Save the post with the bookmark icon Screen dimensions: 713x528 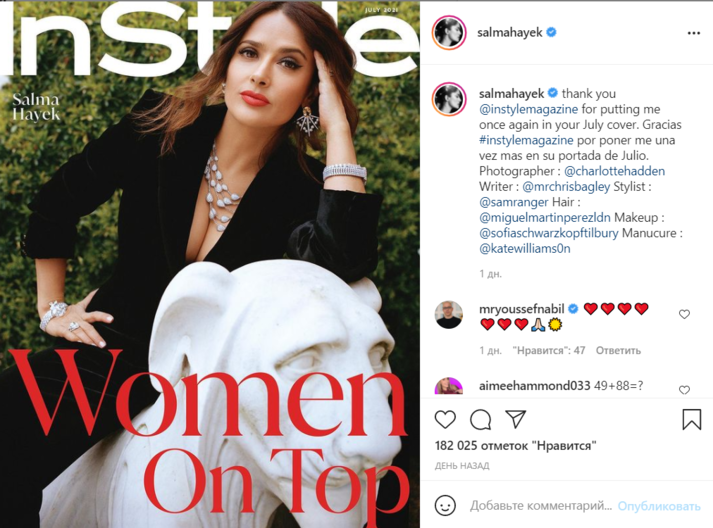coord(692,419)
